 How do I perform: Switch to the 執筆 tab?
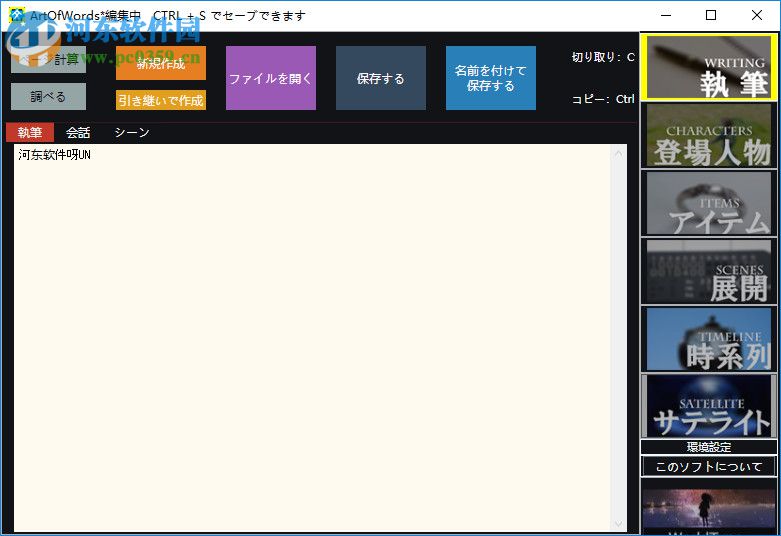coord(30,133)
